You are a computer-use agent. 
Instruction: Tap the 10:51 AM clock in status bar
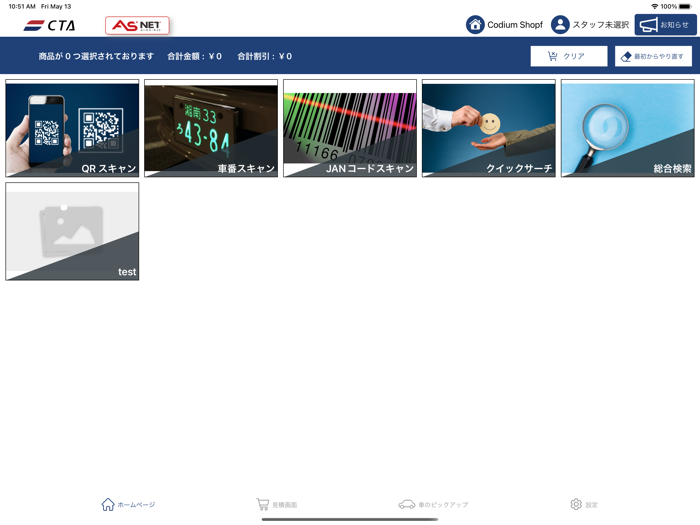(22, 6)
